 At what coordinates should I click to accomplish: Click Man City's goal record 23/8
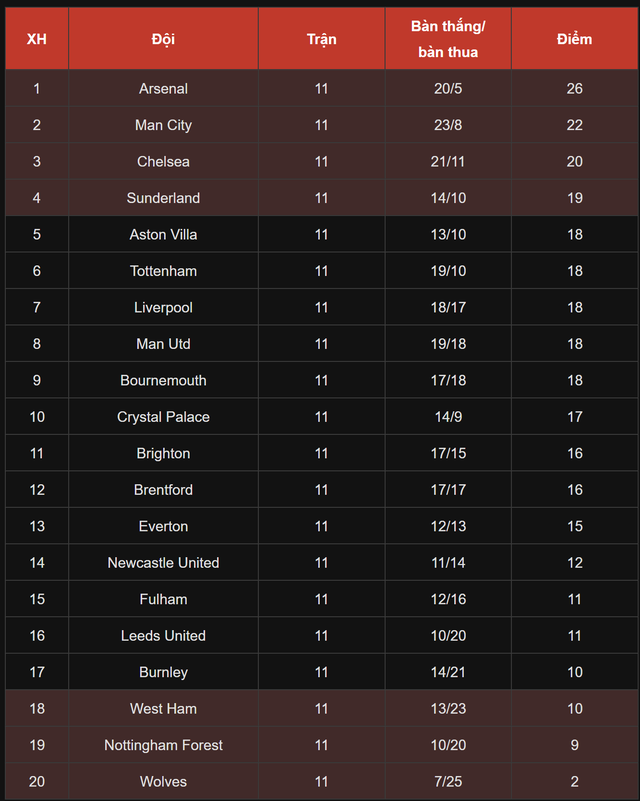tap(448, 125)
